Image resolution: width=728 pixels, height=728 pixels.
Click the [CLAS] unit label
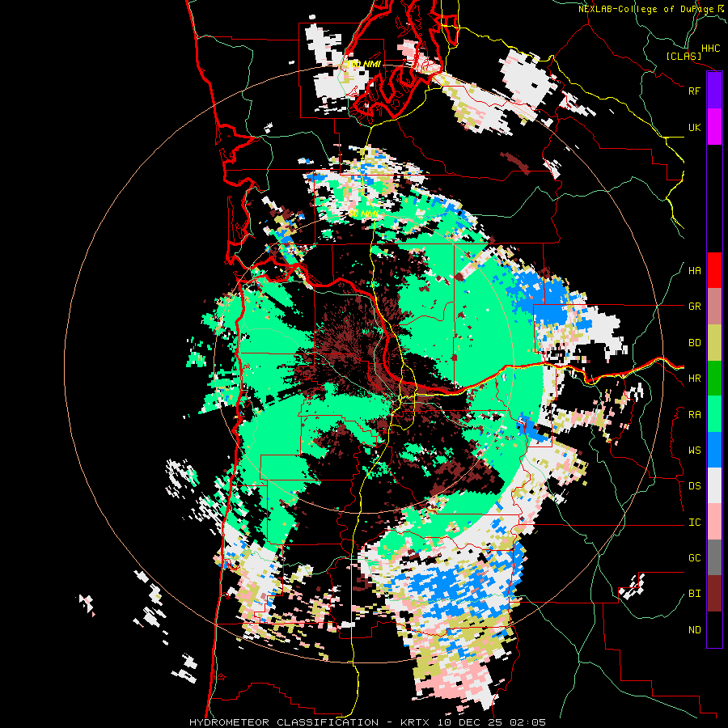684,57
